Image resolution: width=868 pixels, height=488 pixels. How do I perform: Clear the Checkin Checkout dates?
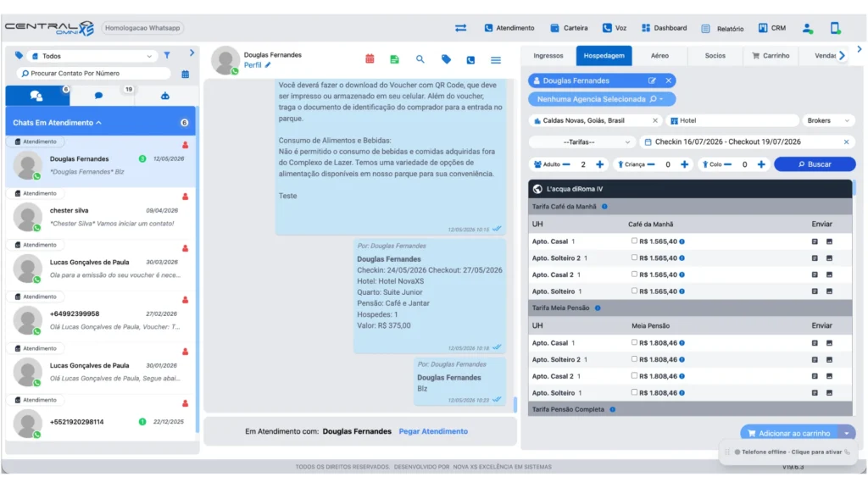click(x=846, y=142)
